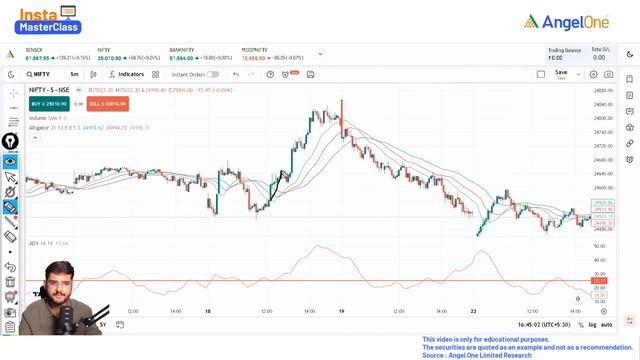Click the BUY 25010.90 button

click(x=49, y=104)
